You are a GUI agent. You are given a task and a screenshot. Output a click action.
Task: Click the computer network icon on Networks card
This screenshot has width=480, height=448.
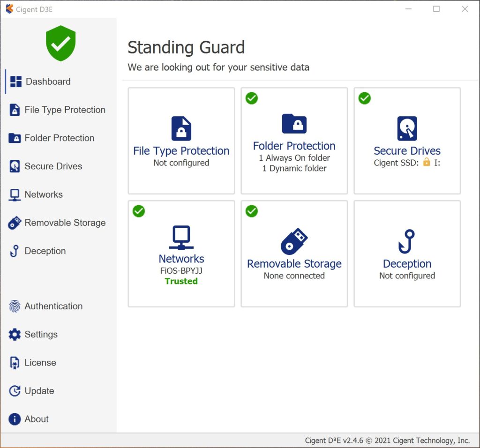click(181, 238)
